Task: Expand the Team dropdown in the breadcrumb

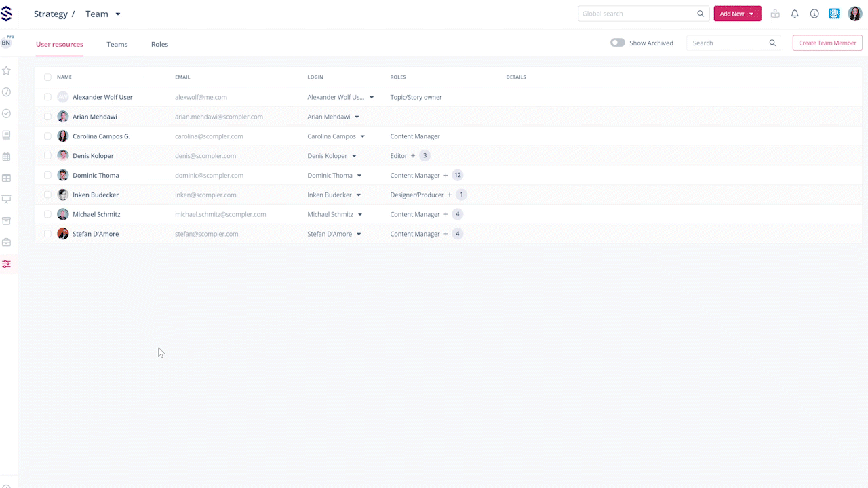Action: [117, 14]
